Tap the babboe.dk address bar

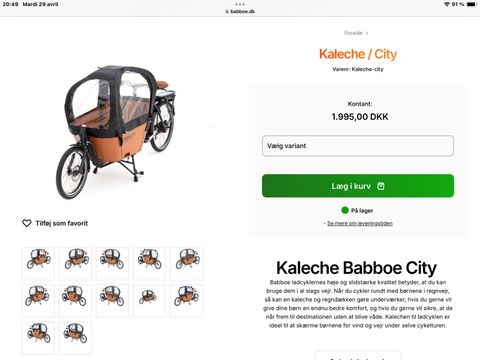tap(240, 11)
